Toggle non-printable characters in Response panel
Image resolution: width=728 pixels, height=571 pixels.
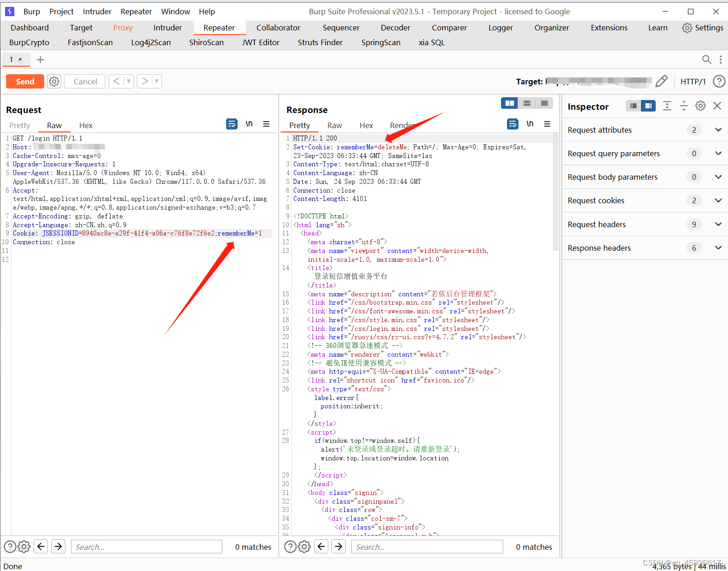(530, 124)
